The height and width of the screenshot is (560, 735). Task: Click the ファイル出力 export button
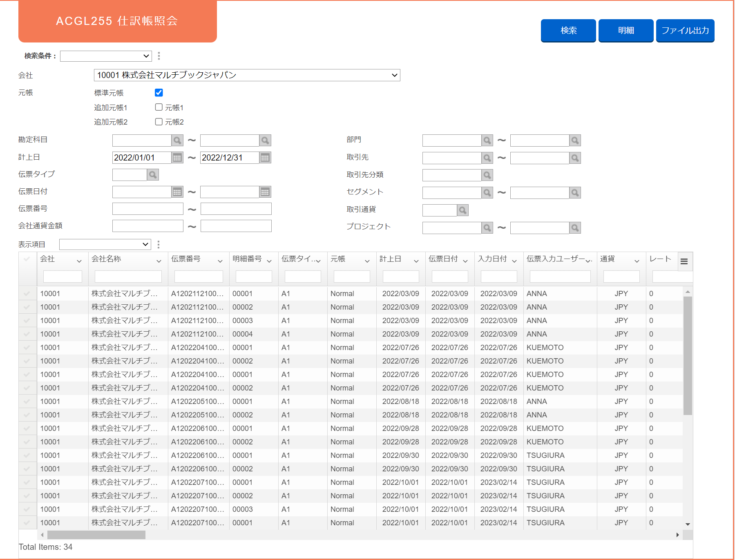685,31
